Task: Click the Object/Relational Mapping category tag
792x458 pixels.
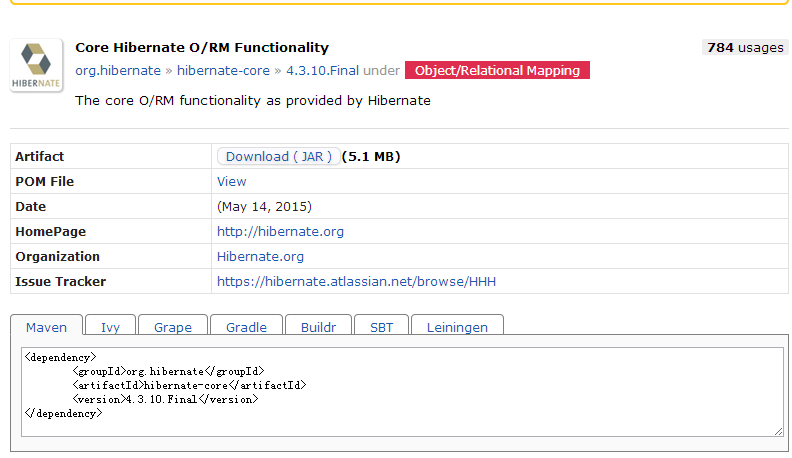Action: coord(497,71)
